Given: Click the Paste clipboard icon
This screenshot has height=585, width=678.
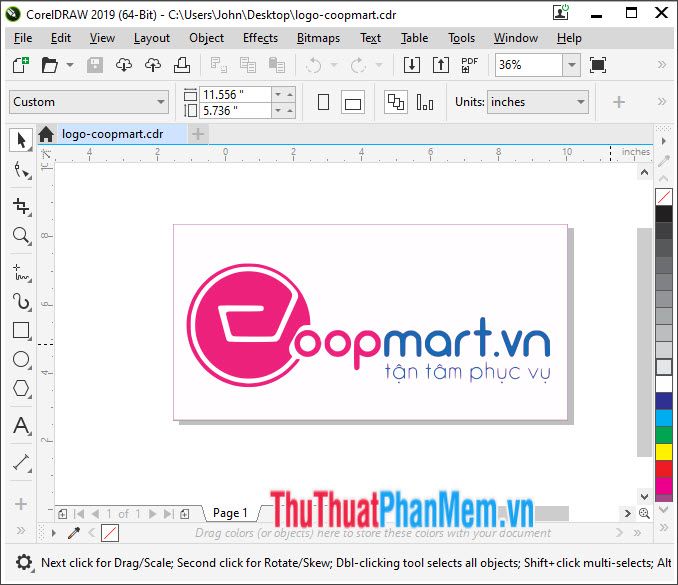Looking at the screenshot, I should pyautogui.click(x=276, y=65).
